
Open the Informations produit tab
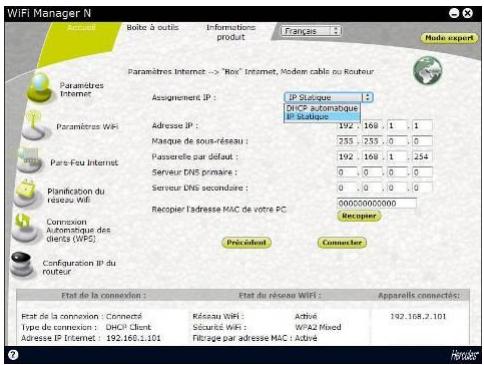coord(231,32)
